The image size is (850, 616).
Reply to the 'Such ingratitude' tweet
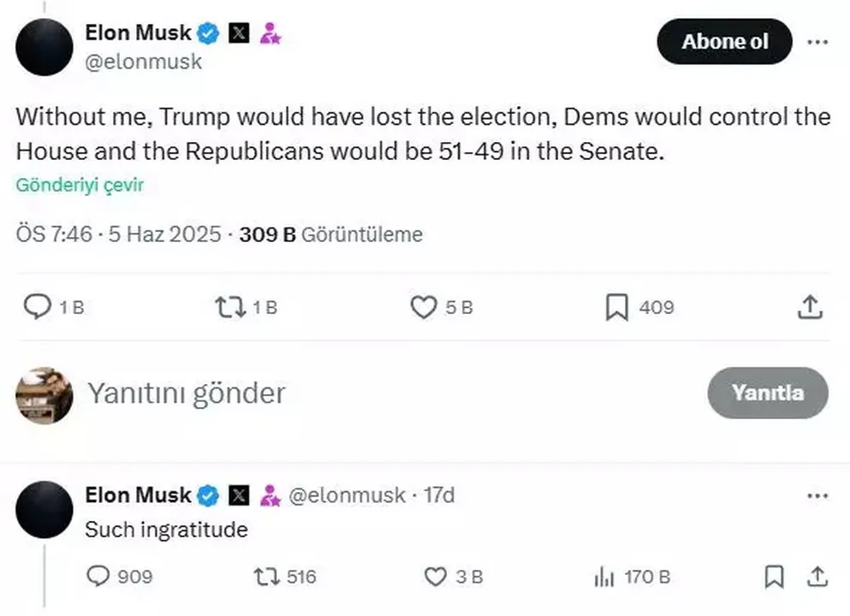click(99, 577)
